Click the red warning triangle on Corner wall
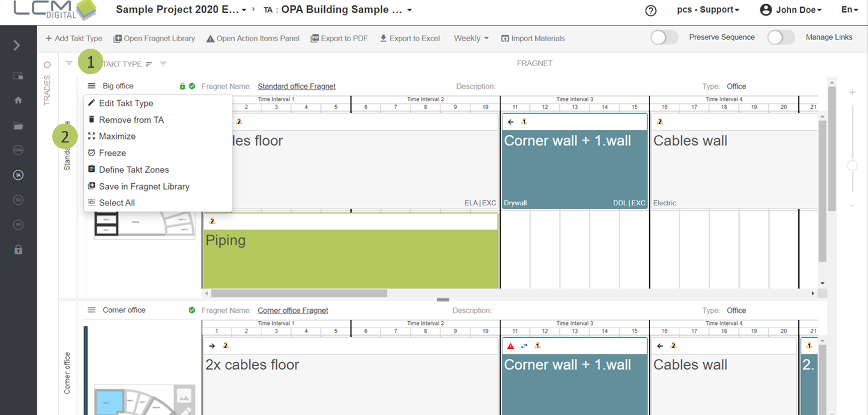The image size is (868, 415). click(x=510, y=346)
